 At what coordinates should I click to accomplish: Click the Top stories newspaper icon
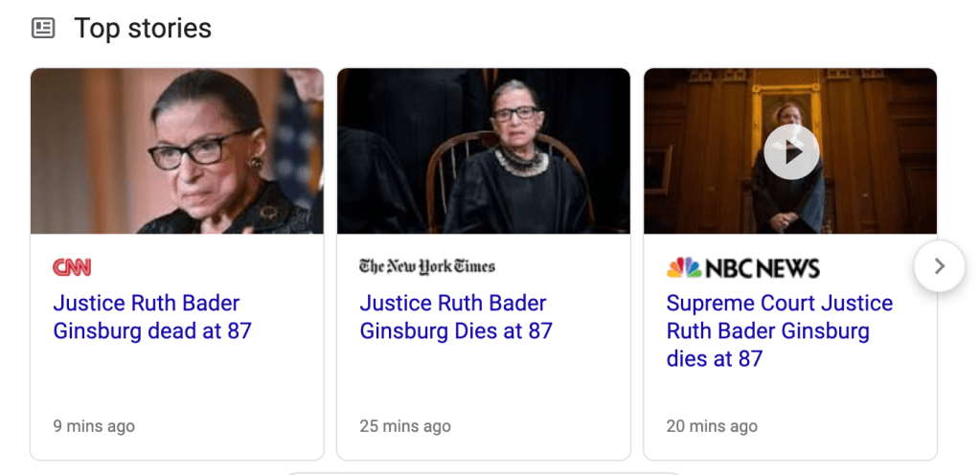[43, 29]
